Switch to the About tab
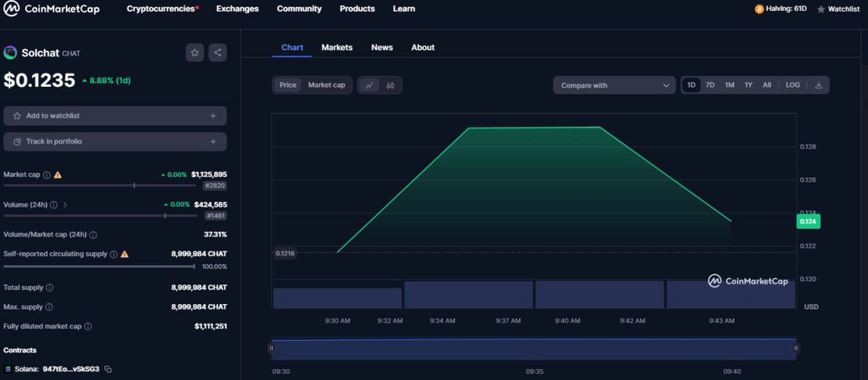The width and height of the screenshot is (868, 380). pyautogui.click(x=423, y=48)
